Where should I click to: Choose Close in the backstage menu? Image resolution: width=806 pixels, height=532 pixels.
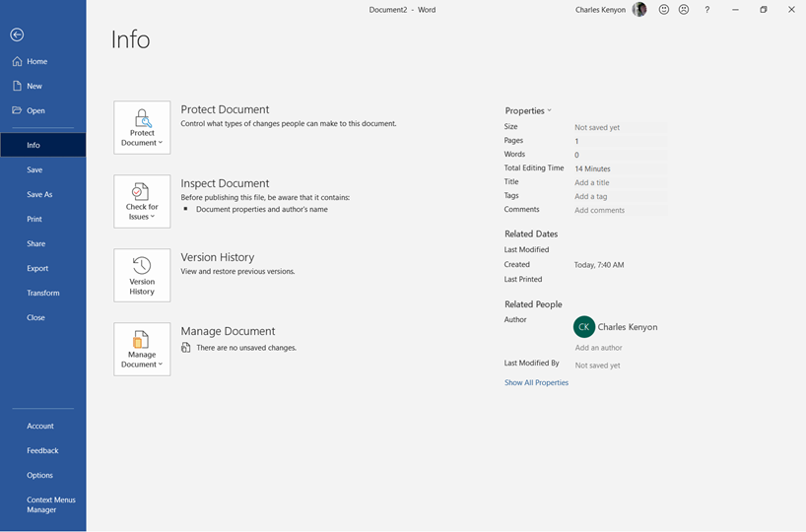[x=43, y=317]
